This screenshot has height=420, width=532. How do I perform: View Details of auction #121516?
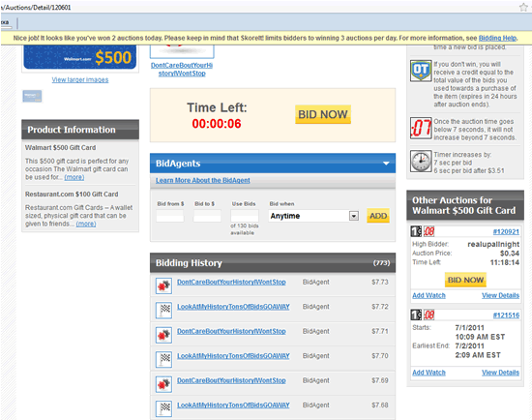[500, 373]
